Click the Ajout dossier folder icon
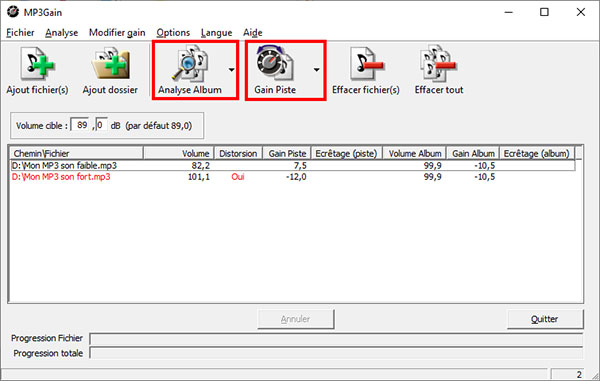 [x=111, y=64]
